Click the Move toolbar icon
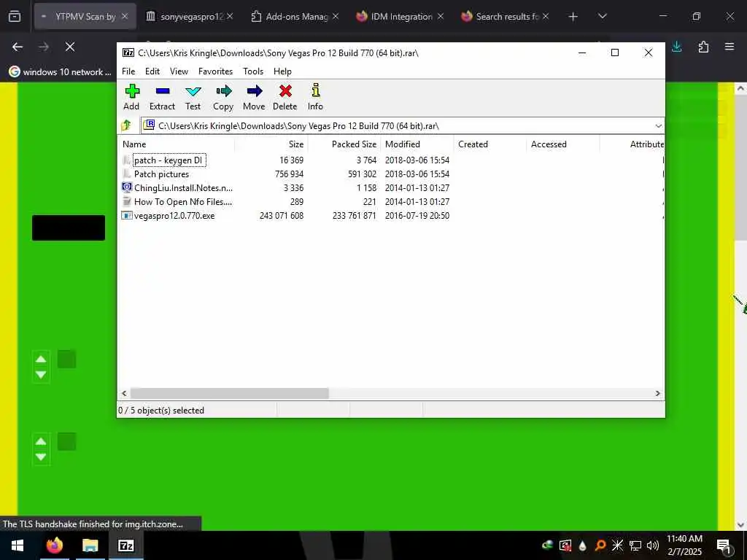 coord(254,97)
